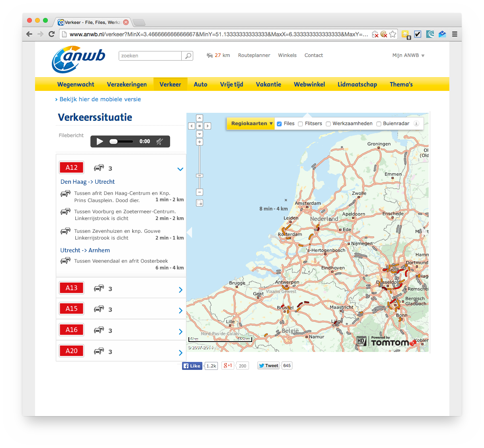Play the Filebericht audio
Screen dimensions: 484x448
[x=99, y=141]
